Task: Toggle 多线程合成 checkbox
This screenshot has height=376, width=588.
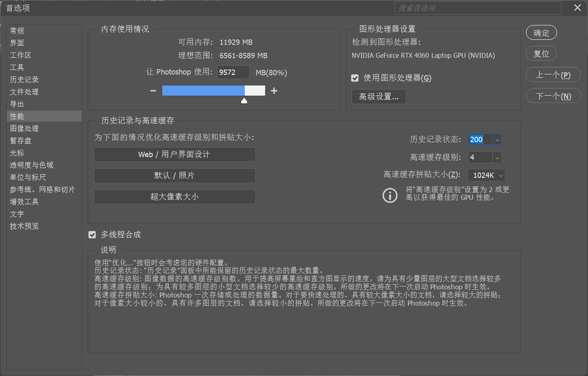Action: [92, 235]
